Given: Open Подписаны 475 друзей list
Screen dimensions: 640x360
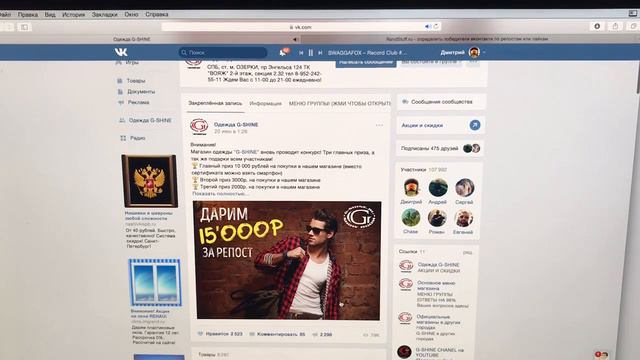Looking at the screenshot, I should click(x=440, y=148).
